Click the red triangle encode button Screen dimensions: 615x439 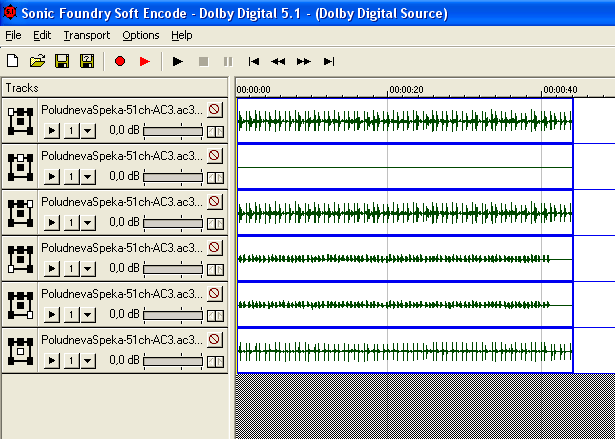coord(145,61)
